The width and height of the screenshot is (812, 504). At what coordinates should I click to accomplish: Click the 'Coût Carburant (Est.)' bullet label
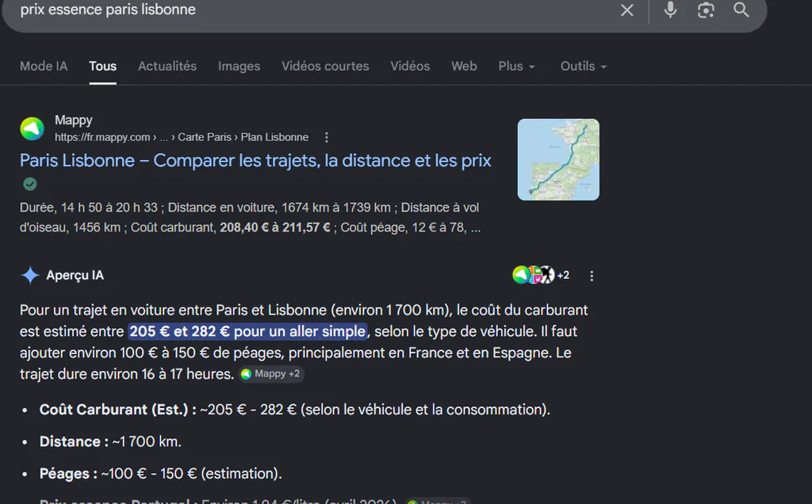pyautogui.click(x=117, y=410)
